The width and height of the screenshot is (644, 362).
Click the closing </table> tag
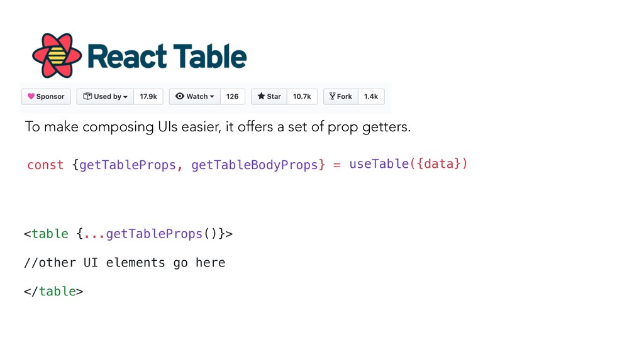click(x=53, y=292)
